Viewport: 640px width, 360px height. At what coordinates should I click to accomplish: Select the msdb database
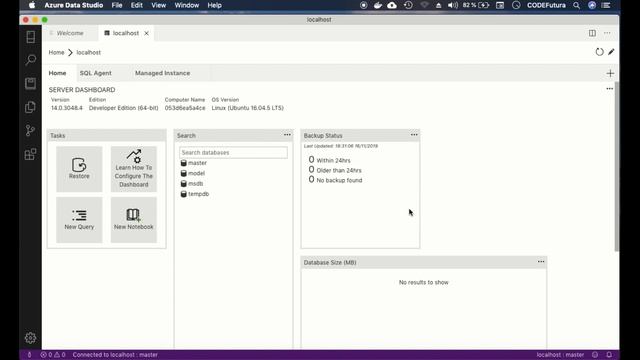point(192,184)
